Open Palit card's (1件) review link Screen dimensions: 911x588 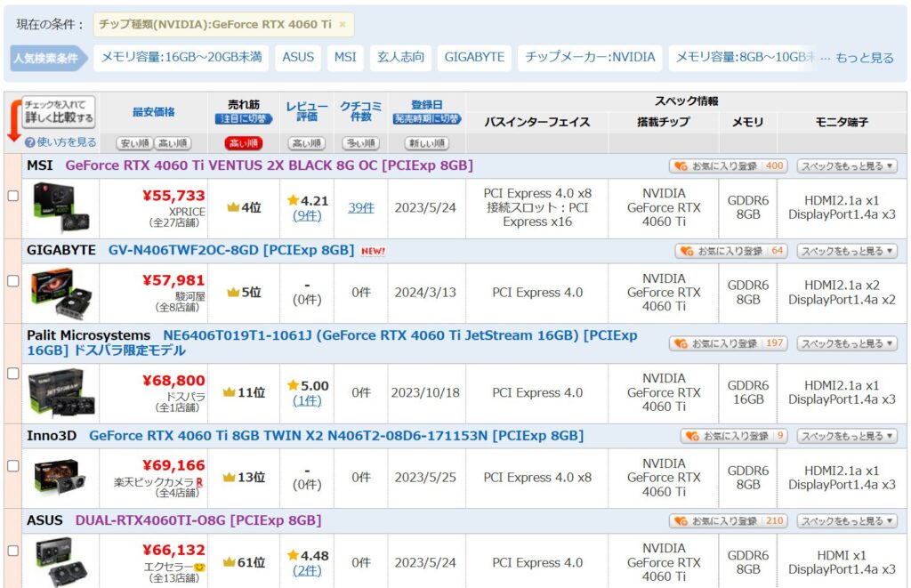coord(307,400)
